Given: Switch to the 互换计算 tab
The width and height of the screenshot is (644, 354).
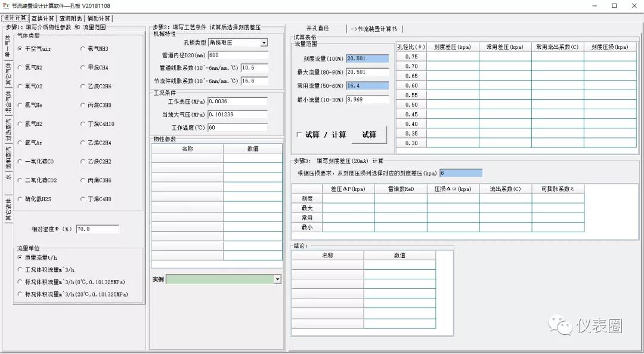Looking at the screenshot, I should [42, 18].
